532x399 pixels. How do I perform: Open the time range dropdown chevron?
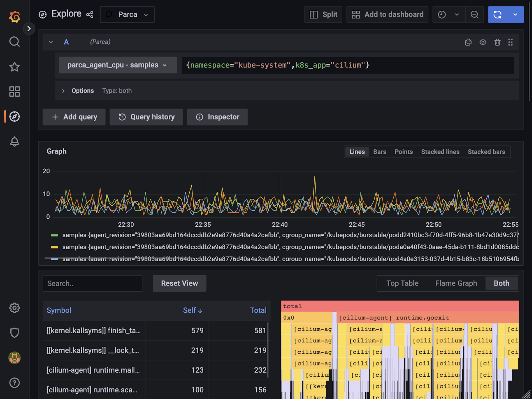[457, 15]
